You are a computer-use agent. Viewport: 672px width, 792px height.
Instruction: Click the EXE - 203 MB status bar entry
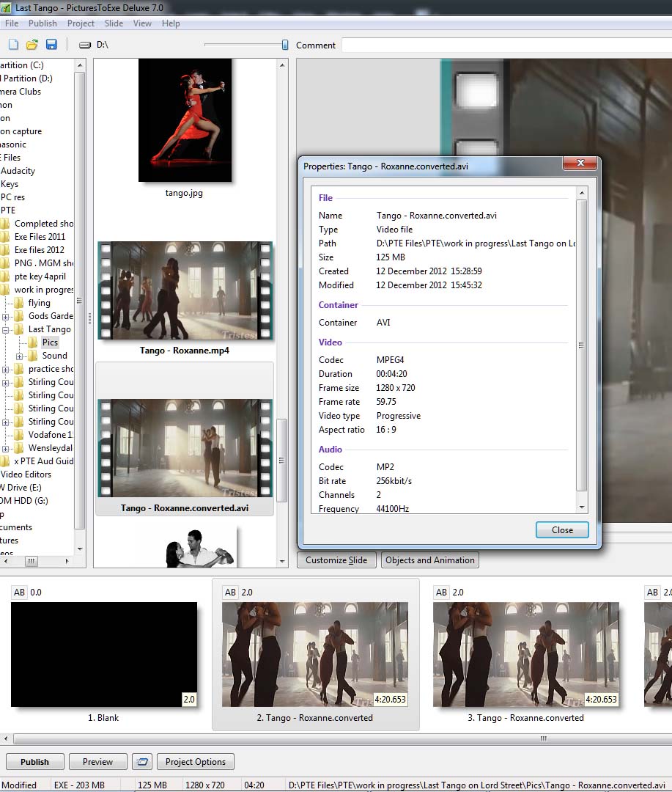[x=79, y=785]
